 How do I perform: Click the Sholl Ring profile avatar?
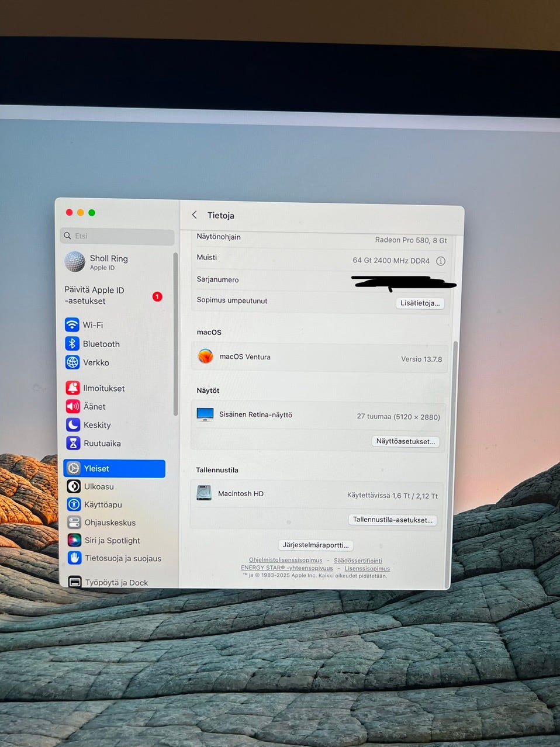point(75,262)
